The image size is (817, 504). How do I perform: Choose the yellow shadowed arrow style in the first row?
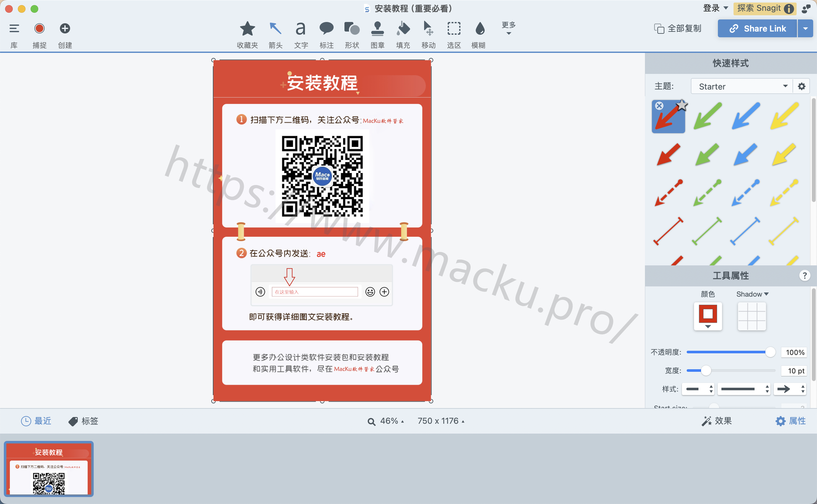pyautogui.click(x=784, y=116)
